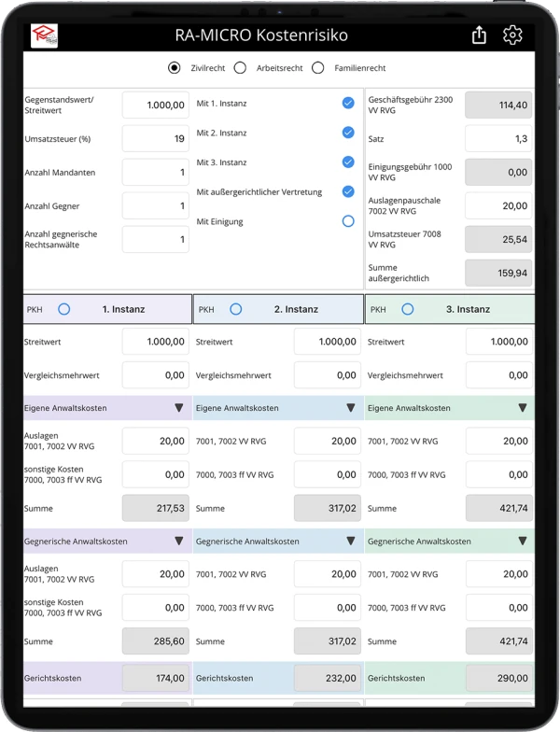
Task: Click Summe außergerichtlich value 159,94
Action: tap(498, 273)
